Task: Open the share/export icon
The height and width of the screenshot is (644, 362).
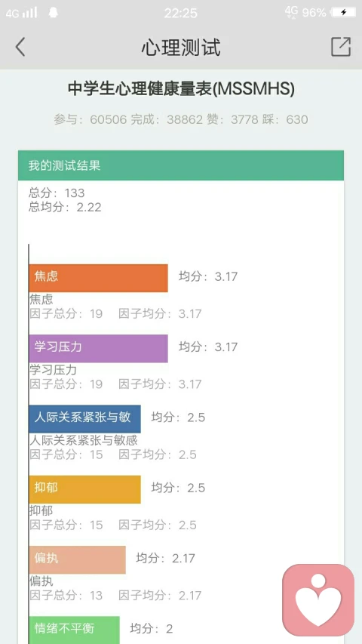Action: coord(341,46)
